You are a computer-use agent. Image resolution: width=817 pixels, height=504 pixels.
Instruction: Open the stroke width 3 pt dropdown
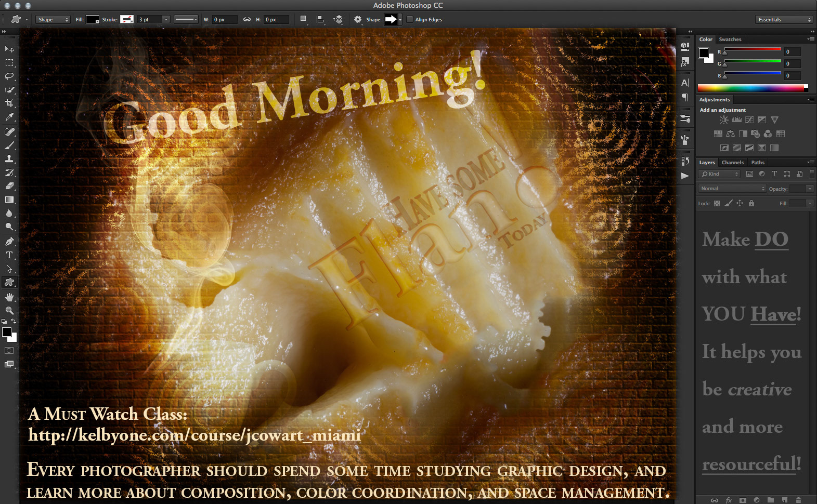pyautogui.click(x=166, y=19)
